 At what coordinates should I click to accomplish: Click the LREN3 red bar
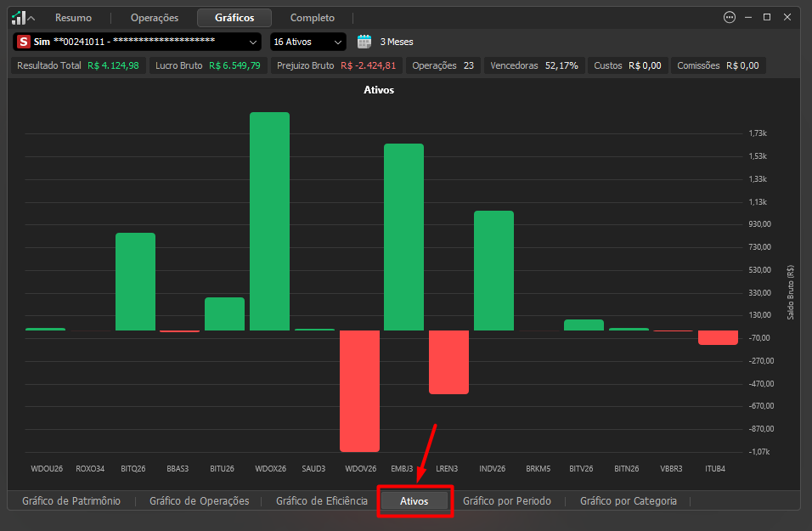click(449, 362)
